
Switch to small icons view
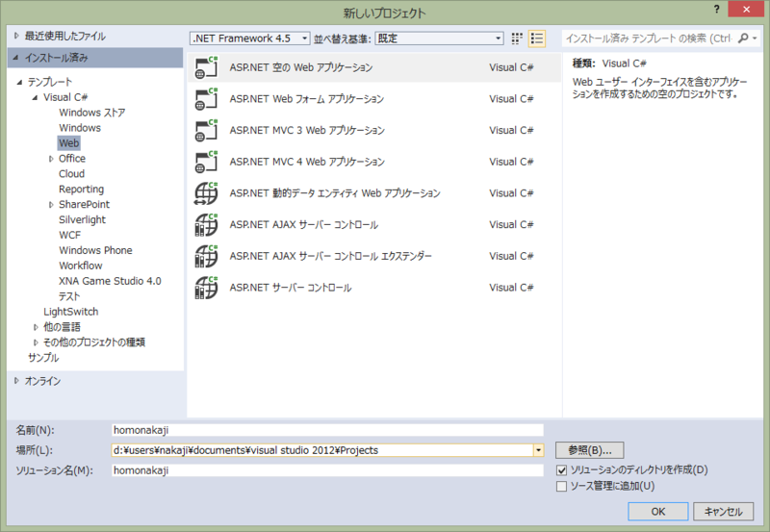(x=517, y=38)
